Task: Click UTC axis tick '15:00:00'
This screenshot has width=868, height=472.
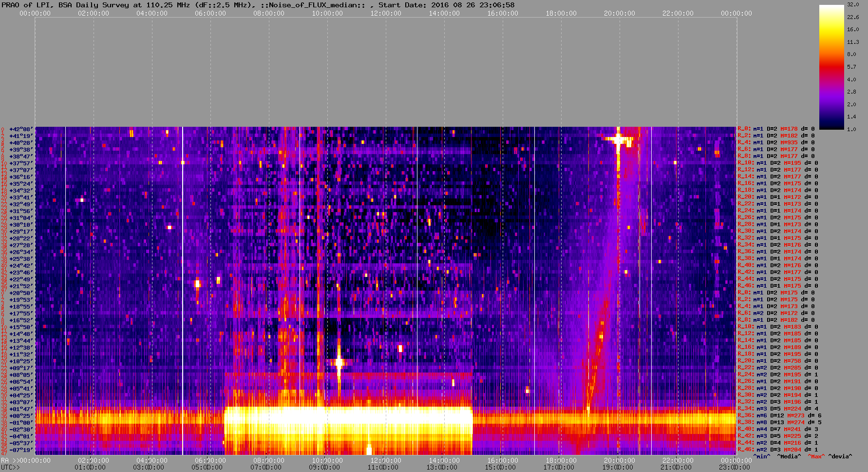Action: (500, 468)
